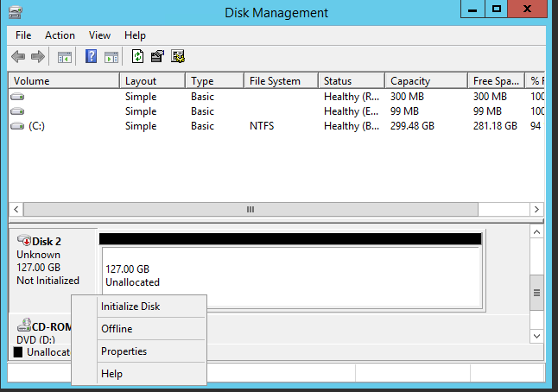Open the File menu
Image resolution: width=558 pixels, height=392 pixels.
(23, 35)
